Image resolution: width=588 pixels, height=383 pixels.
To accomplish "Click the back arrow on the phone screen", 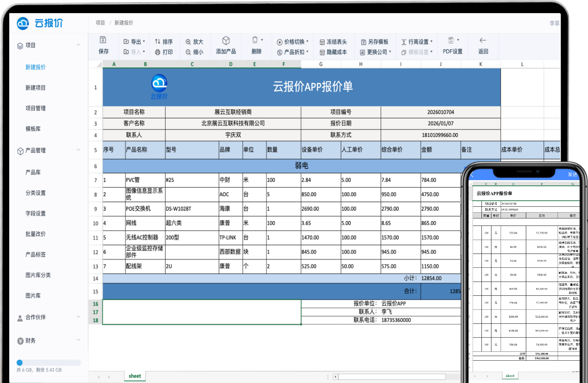I will [472, 174].
